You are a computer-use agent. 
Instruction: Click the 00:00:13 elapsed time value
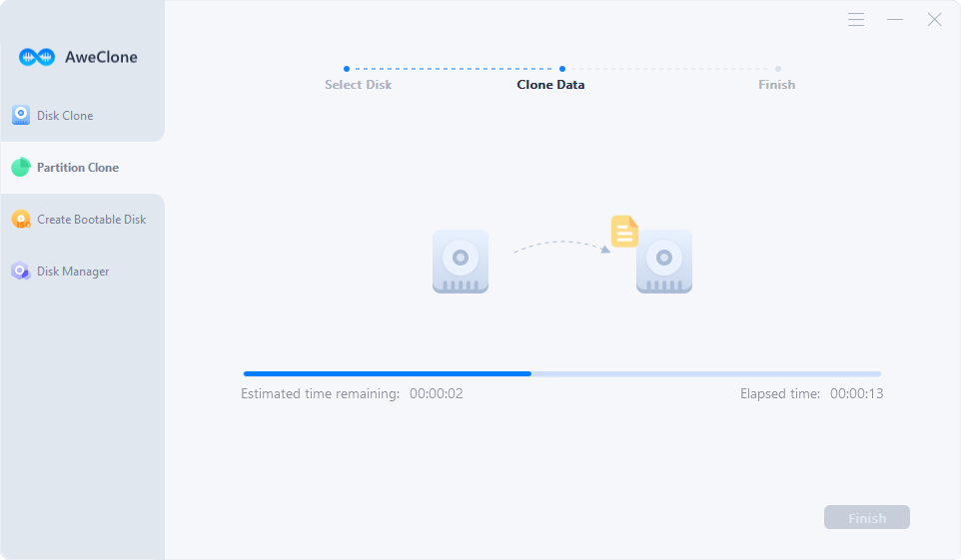[857, 393]
